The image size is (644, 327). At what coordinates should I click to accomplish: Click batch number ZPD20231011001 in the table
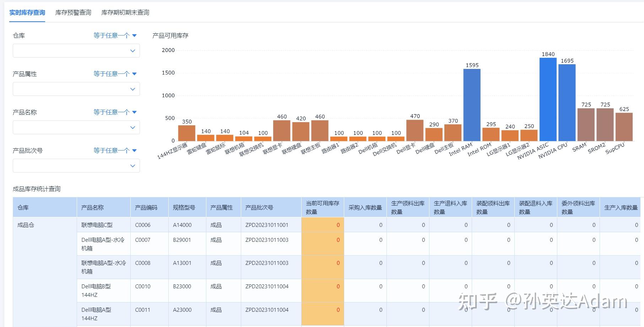[266, 225]
